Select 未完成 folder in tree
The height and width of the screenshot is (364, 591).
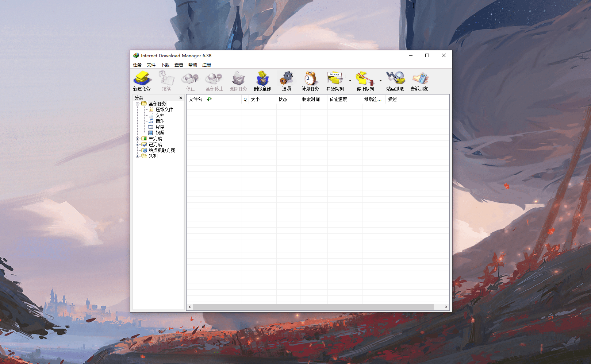pyautogui.click(x=155, y=139)
